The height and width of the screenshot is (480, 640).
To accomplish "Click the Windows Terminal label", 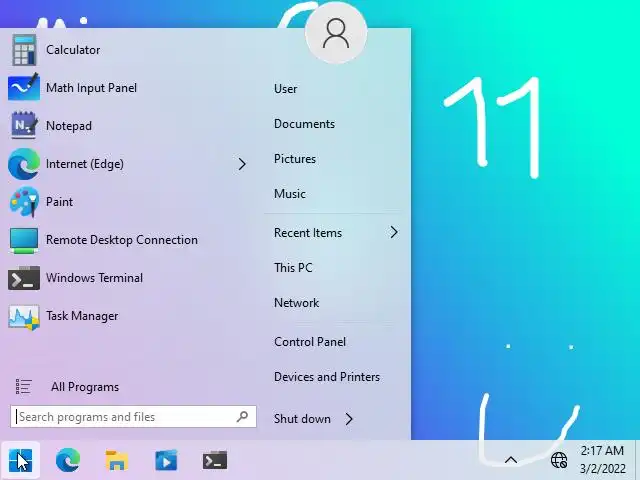I will [x=94, y=278].
